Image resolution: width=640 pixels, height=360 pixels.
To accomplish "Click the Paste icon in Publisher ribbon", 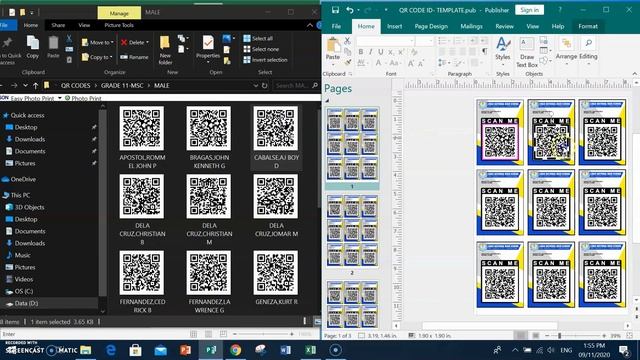I will (333, 44).
